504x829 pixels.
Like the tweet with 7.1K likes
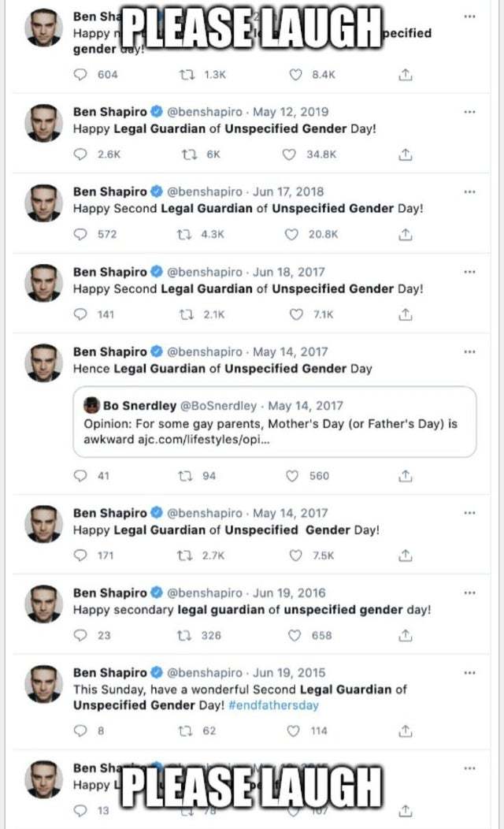tap(296, 314)
